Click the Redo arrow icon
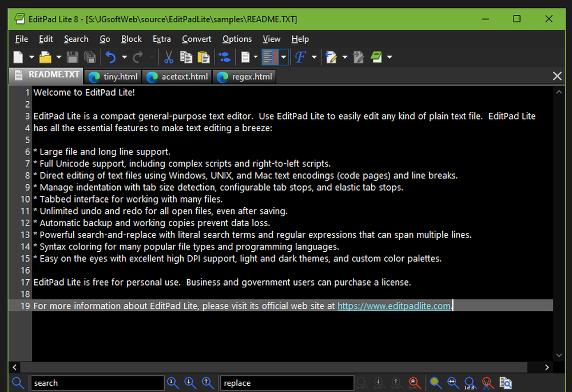Image resolution: width=572 pixels, height=392 pixels. click(x=138, y=57)
